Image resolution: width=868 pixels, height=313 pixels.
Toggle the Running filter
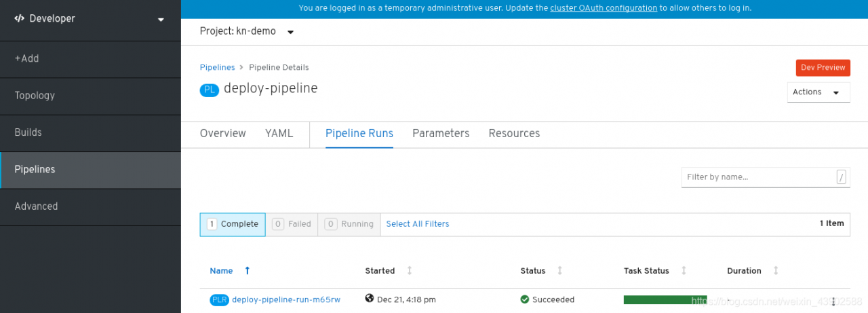tap(349, 224)
